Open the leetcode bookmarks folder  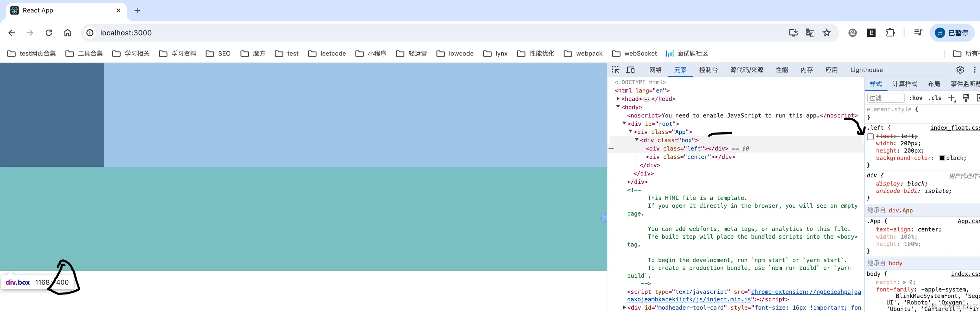pyautogui.click(x=327, y=53)
